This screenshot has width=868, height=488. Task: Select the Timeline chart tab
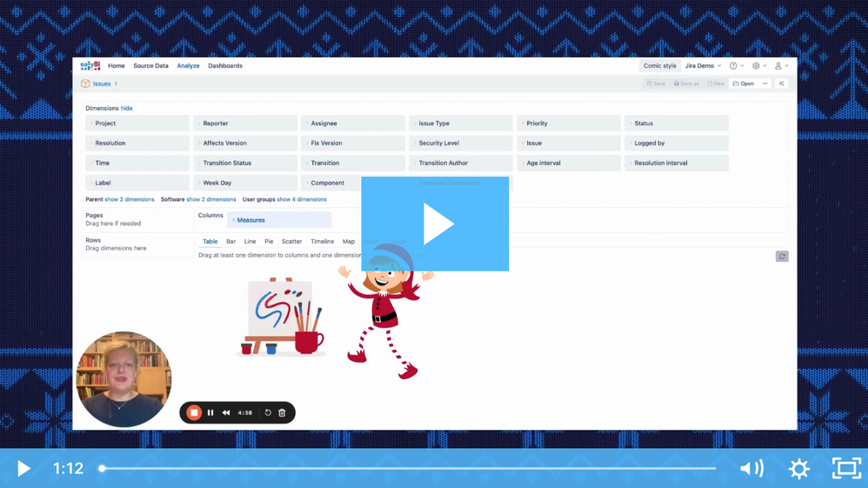(x=322, y=242)
